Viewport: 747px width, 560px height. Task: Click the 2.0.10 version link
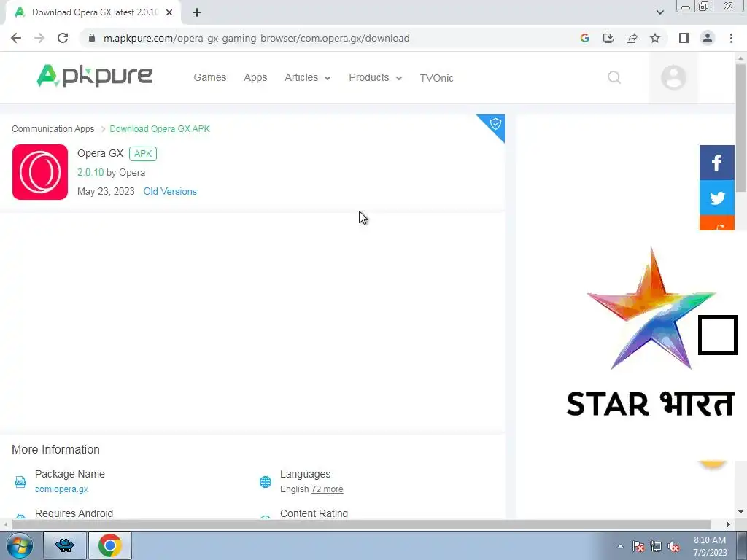click(x=90, y=172)
